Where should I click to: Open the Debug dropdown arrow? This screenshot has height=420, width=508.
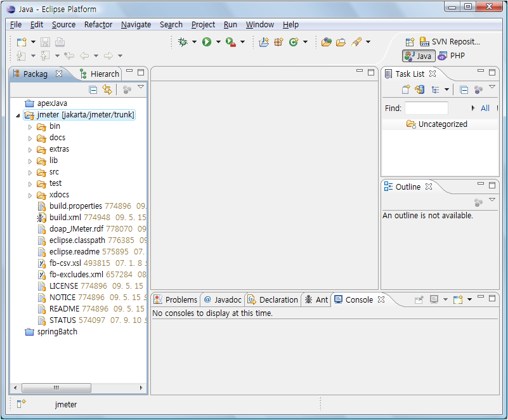(195, 42)
